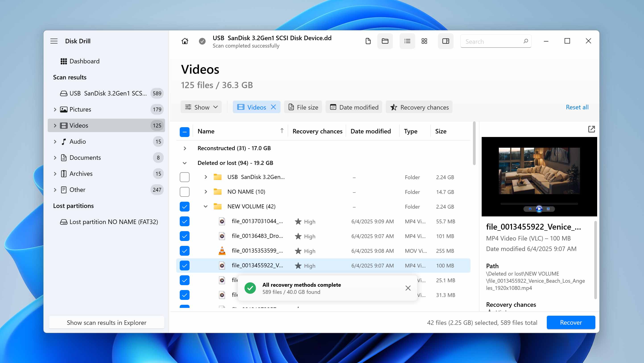Uncheck file_00137031044 checkbox
Viewport: 644px width, 363px height.
click(184, 221)
